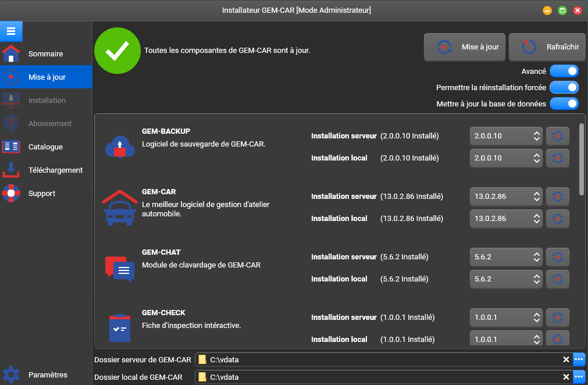Open the Abonnement sidebar item
The height and width of the screenshot is (385, 588).
46,123
